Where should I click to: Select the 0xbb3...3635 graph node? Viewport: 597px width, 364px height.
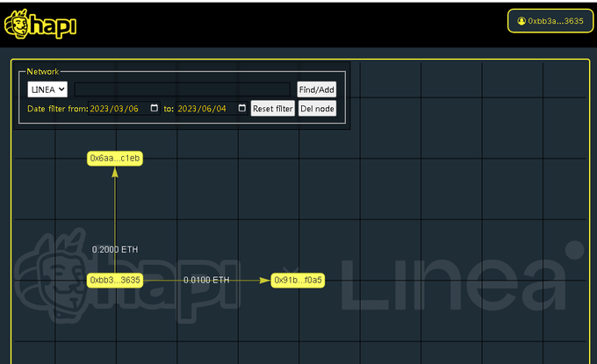point(115,281)
